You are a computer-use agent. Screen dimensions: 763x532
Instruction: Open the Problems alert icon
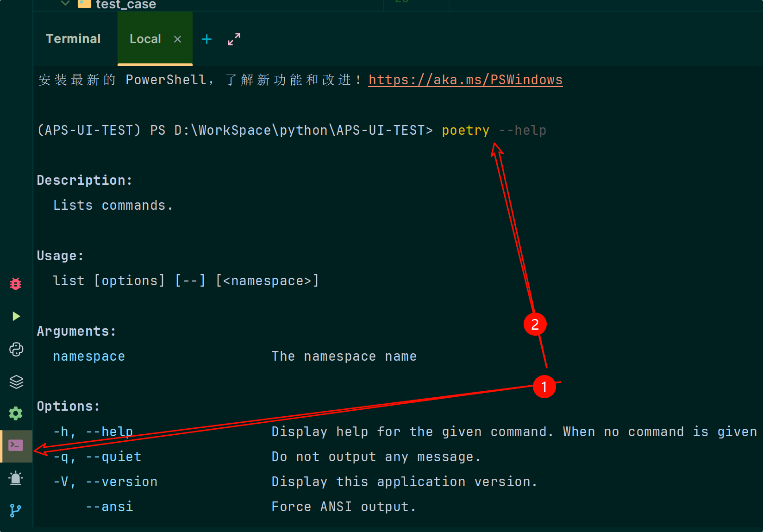[16, 478]
